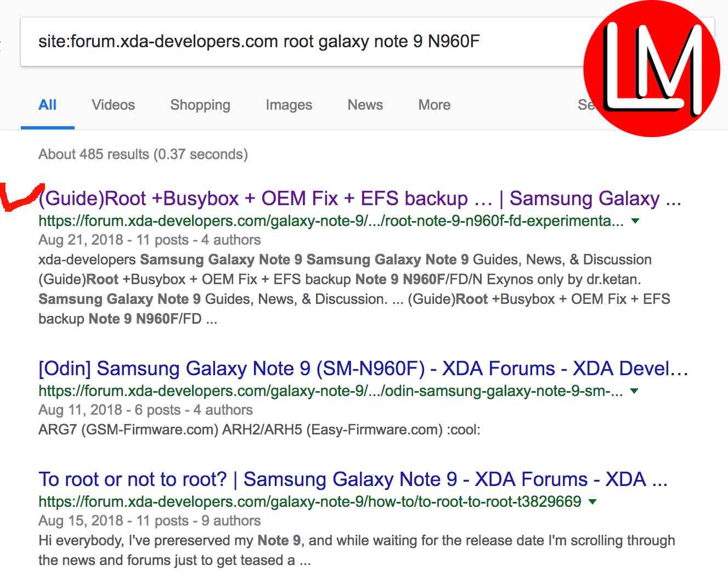This screenshot has width=728, height=582.
Task: Open the More search options menu
Action: click(434, 105)
